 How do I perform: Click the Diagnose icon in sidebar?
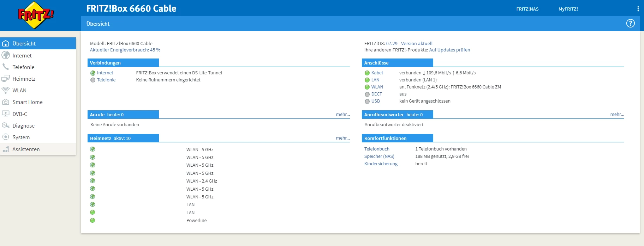tap(6, 125)
